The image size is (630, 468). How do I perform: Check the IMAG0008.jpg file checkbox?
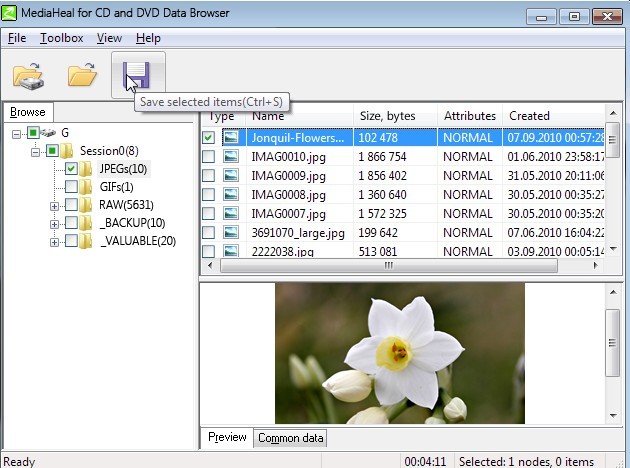pyautogui.click(x=208, y=194)
